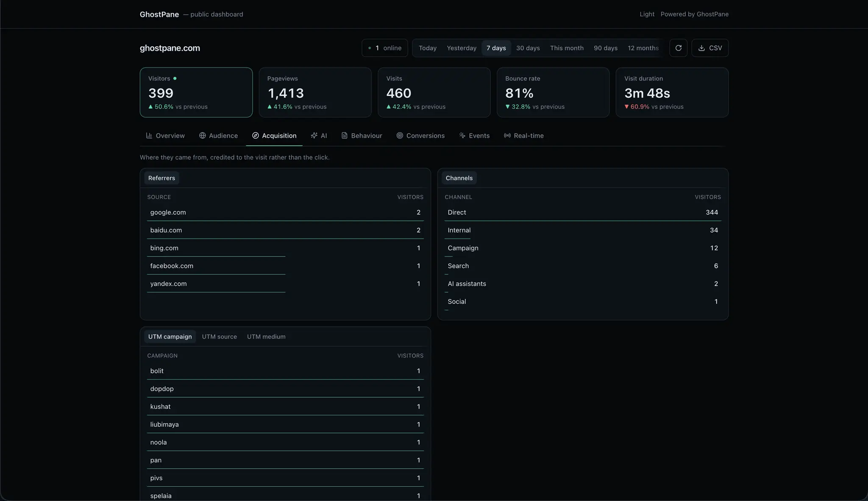The height and width of the screenshot is (501, 868).
Task: Open the Overview tab
Action: 165,136
